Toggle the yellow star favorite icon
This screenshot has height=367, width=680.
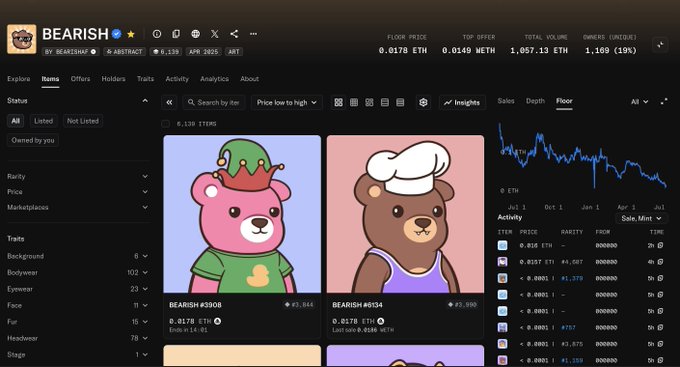pos(131,34)
